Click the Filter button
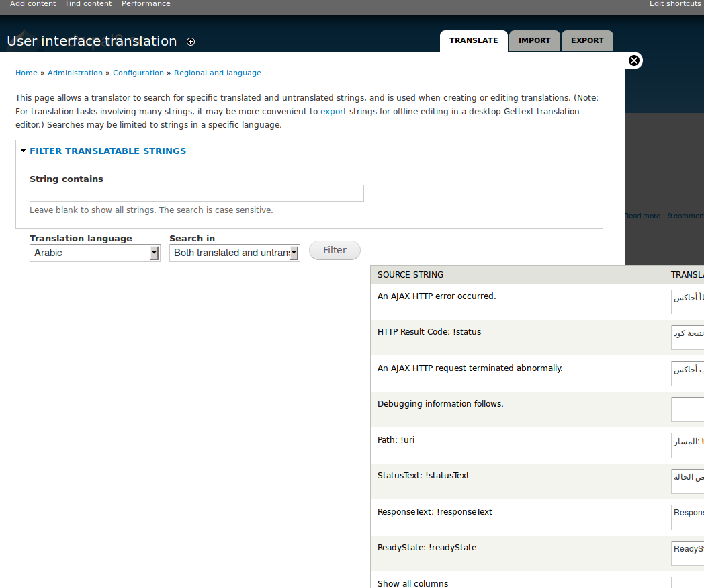Viewport: 704px width, 588px height. tap(335, 250)
